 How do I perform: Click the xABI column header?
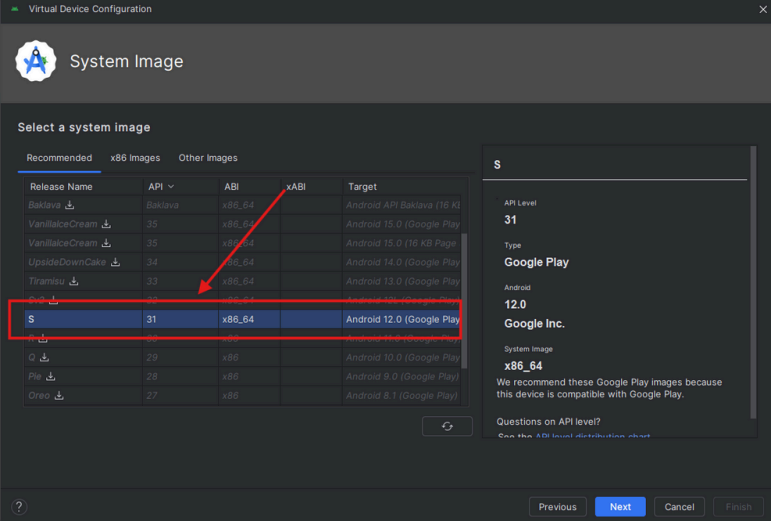312,187
